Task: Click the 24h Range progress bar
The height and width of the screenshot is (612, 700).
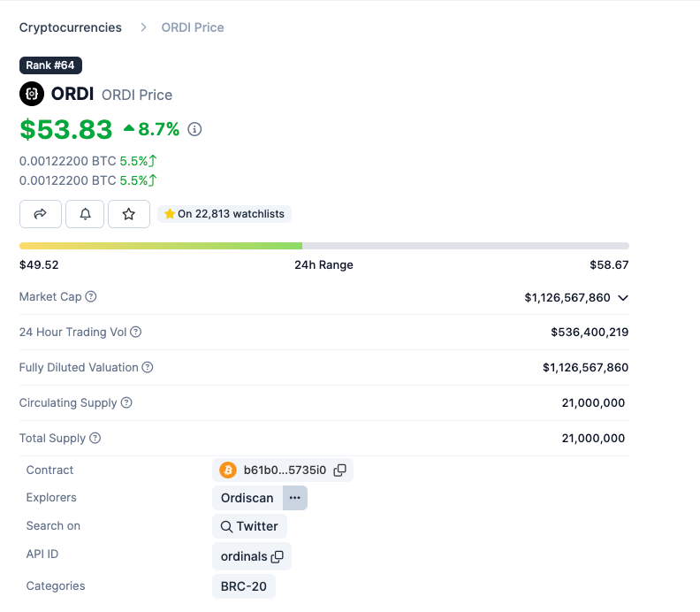Action: pyautogui.click(x=324, y=246)
